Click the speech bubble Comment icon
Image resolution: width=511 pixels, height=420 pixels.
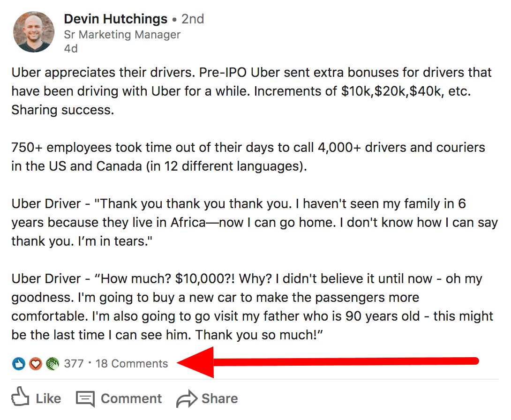click(85, 398)
